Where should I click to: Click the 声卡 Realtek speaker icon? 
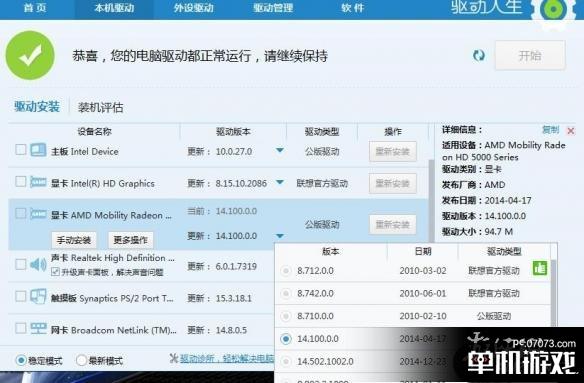[x=38, y=265]
